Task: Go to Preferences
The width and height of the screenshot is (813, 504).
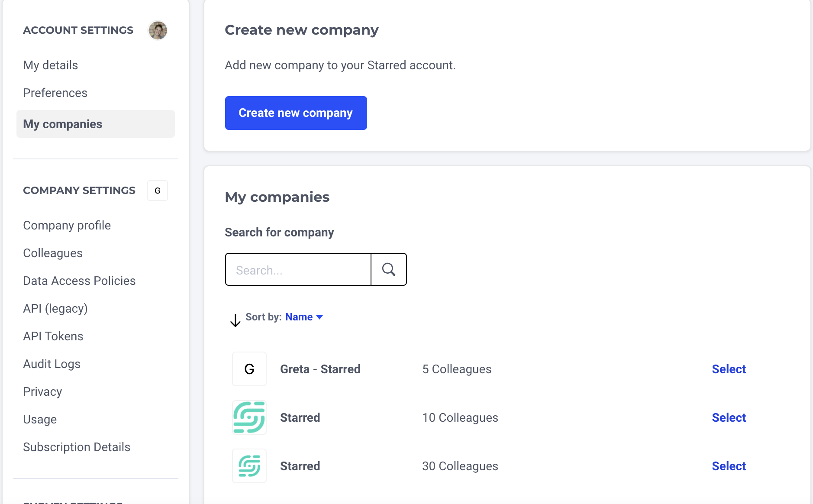Action: tap(55, 93)
